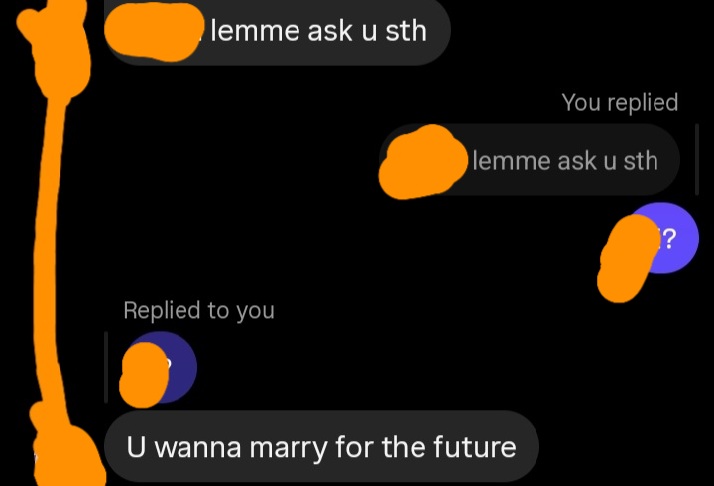Click the orange redaction in quoted reply bubble

click(x=423, y=162)
